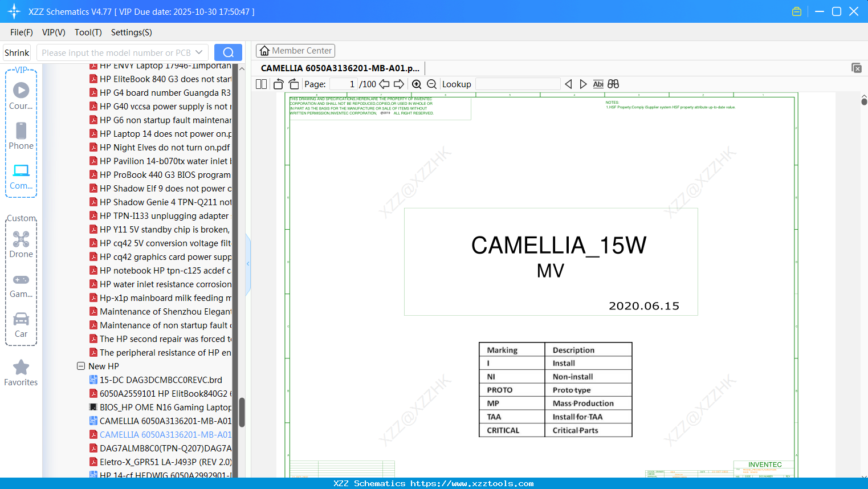Click the binoculars search icon
Screen dimensions: 868x489
[x=613, y=84]
